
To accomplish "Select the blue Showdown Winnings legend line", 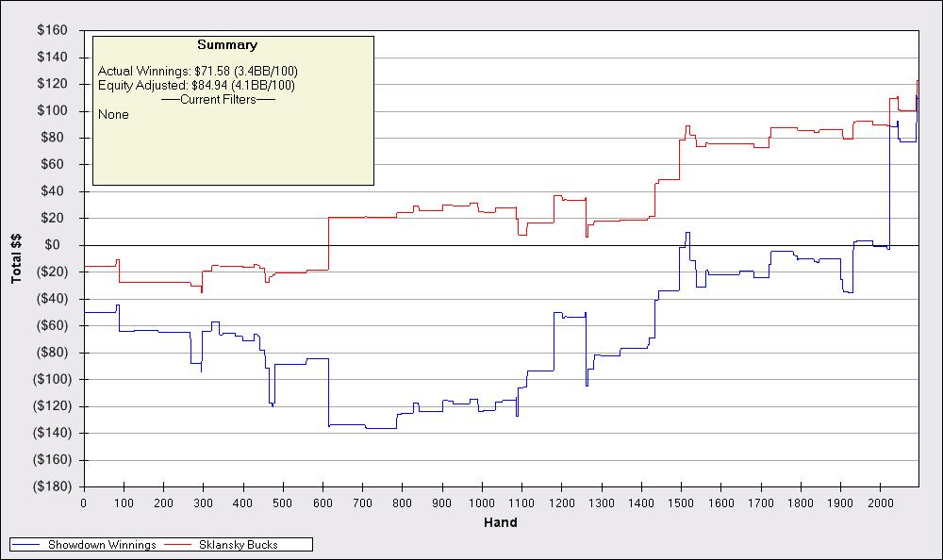I will [x=27, y=545].
